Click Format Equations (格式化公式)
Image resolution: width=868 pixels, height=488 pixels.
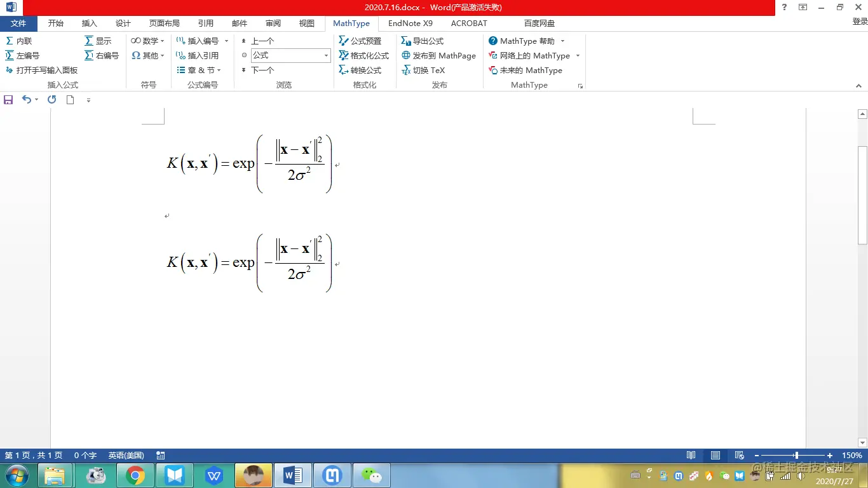pos(363,56)
